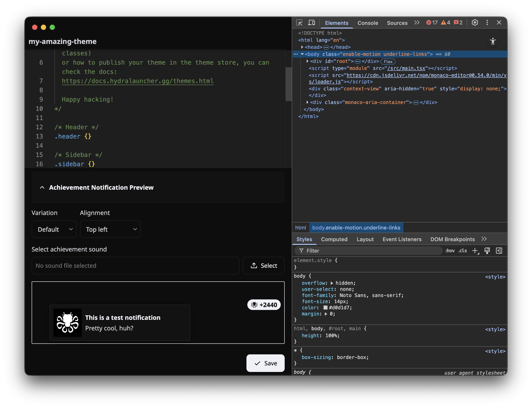532x408 pixels.
Task: Toggle the device emulation icon
Action: pos(312,22)
